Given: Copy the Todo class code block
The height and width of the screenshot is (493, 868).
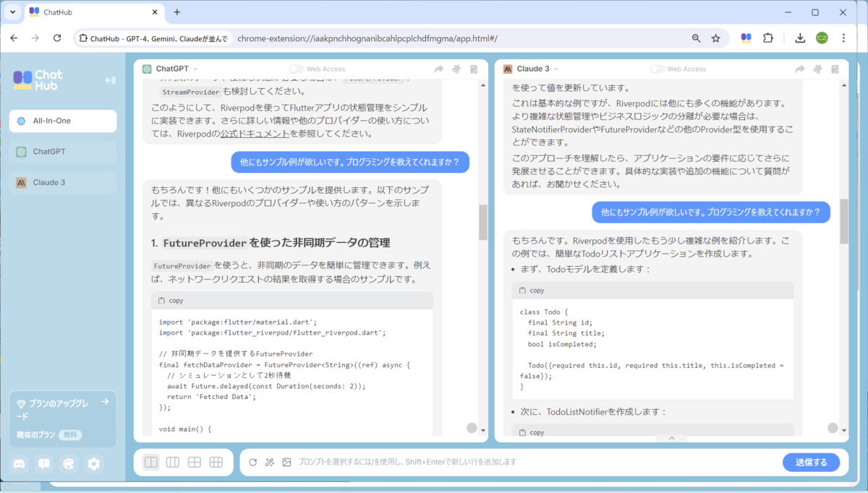Looking at the screenshot, I should pos(532,290).
